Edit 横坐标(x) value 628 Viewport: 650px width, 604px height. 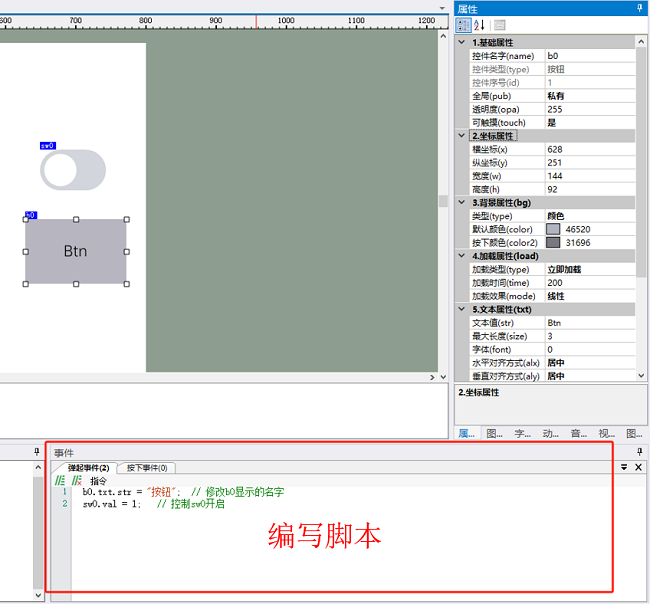590,149
